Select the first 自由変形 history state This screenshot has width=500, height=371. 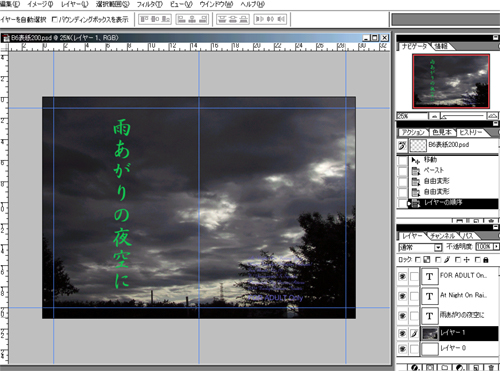[453, 181]
